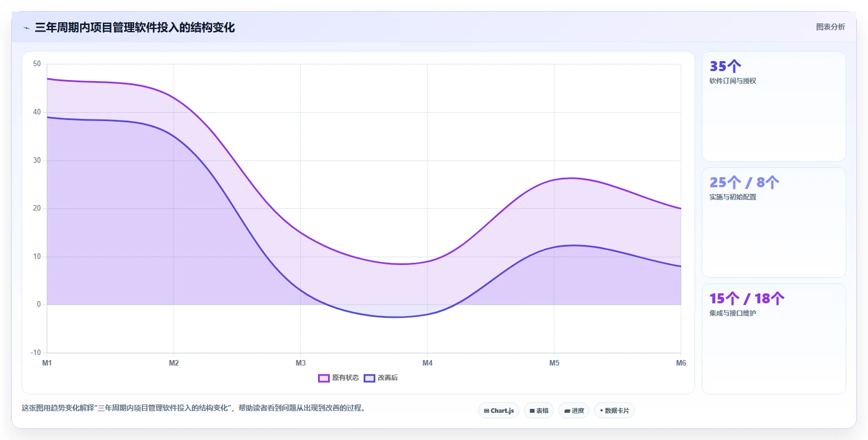
Task: Click the M4 x-axis label
Action: (x=428, y=363)
